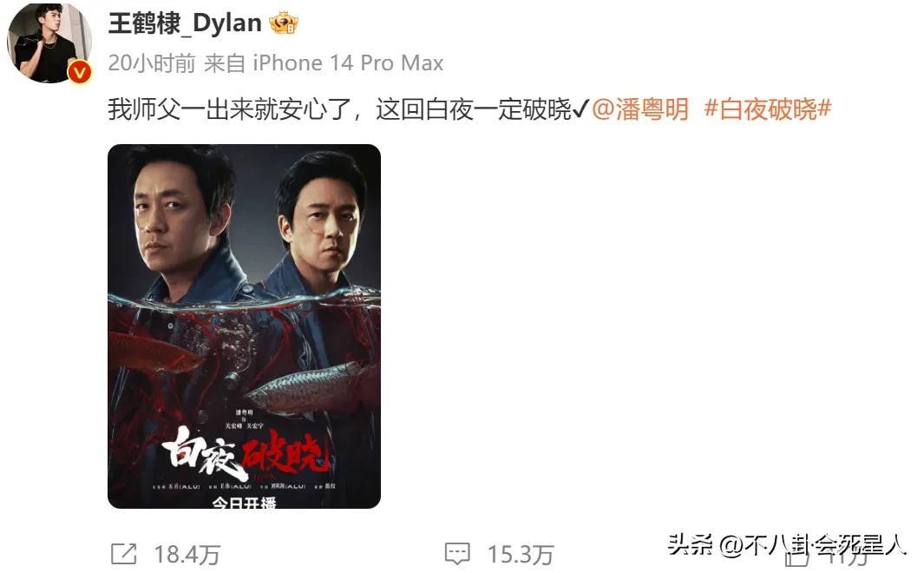This screenshot has height=573, width=924.
Task: View the 15.3万 comment count
Action: click(x=521, y=555)
